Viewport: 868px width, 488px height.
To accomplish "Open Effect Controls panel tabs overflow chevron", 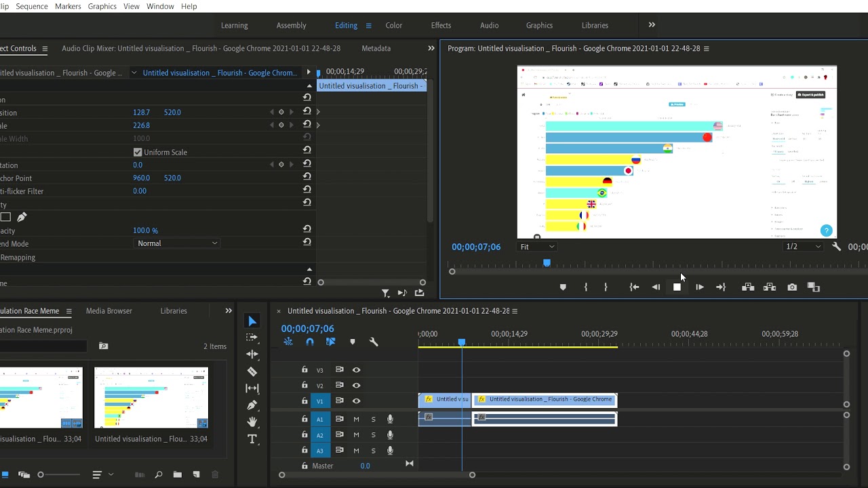I will pyautogui.click(x=431, y=48).
